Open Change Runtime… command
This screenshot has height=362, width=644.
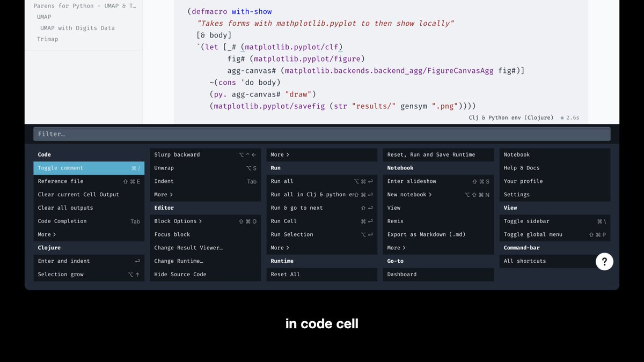pos(205,261)
